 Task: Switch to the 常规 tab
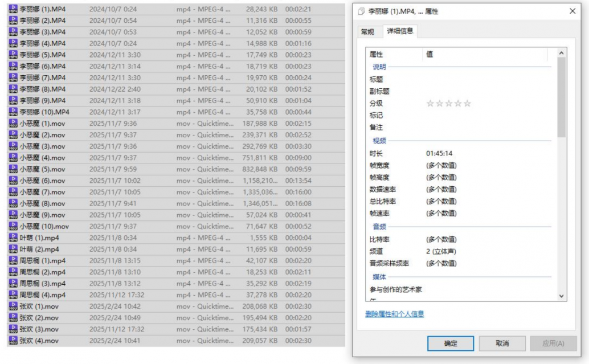coord(368,32)
